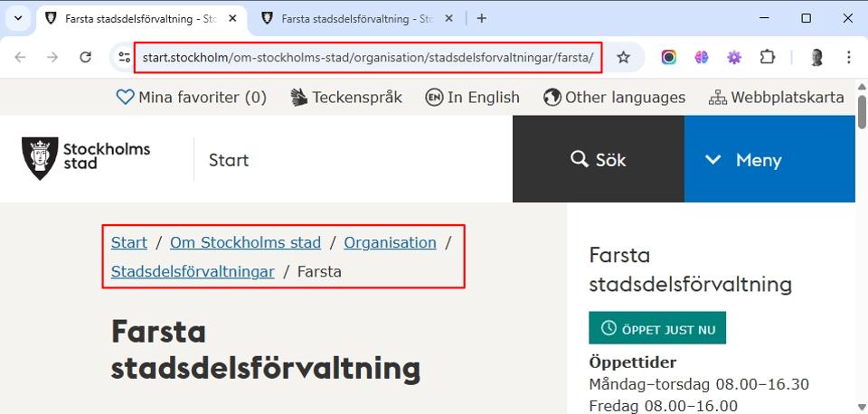Viewport: 868px width, 414px height.
Task: Open a new browser tab
Action: (x=482, y=18)
